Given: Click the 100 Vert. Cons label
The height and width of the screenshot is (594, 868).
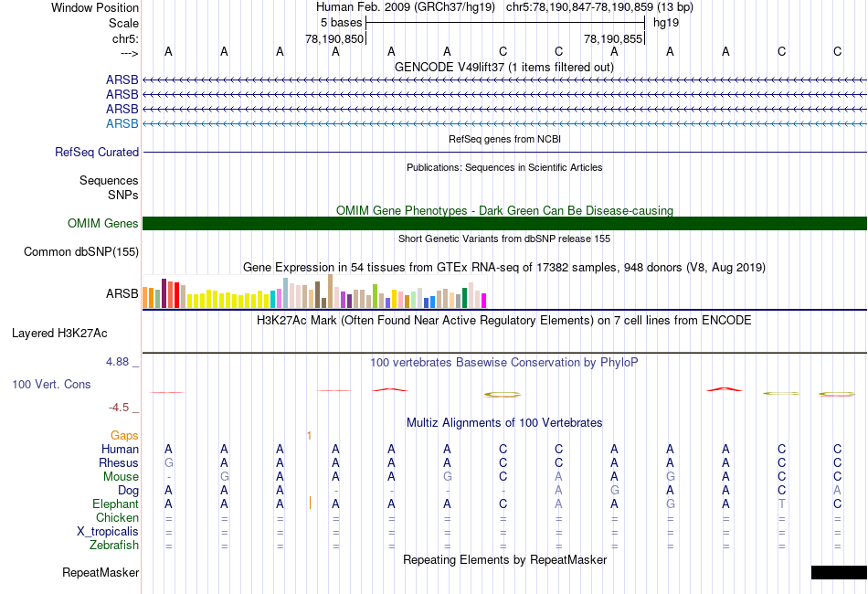Looking at the screenshot, I should pos(51,384).
